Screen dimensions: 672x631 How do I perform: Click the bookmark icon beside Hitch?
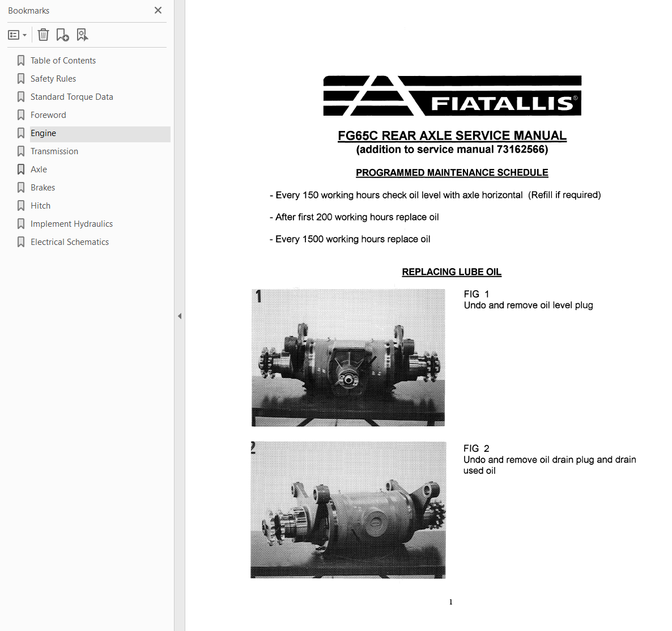(20, 206)
